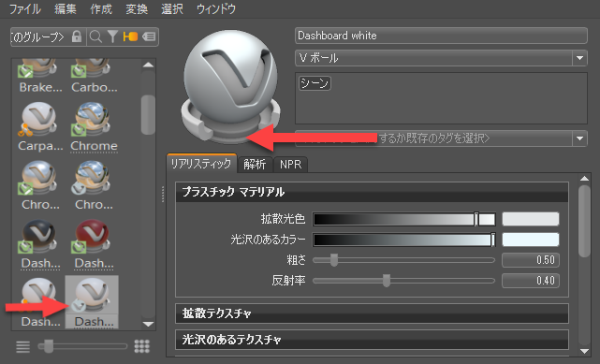
Task: Switch to grid view icon below materials
Action: [142, 346]
